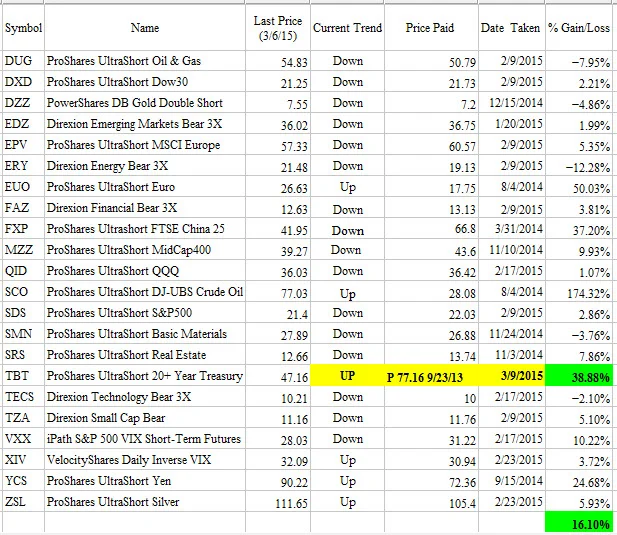Select the 37.20% gain cell
617x535 pixels.
tap(579, 229)
